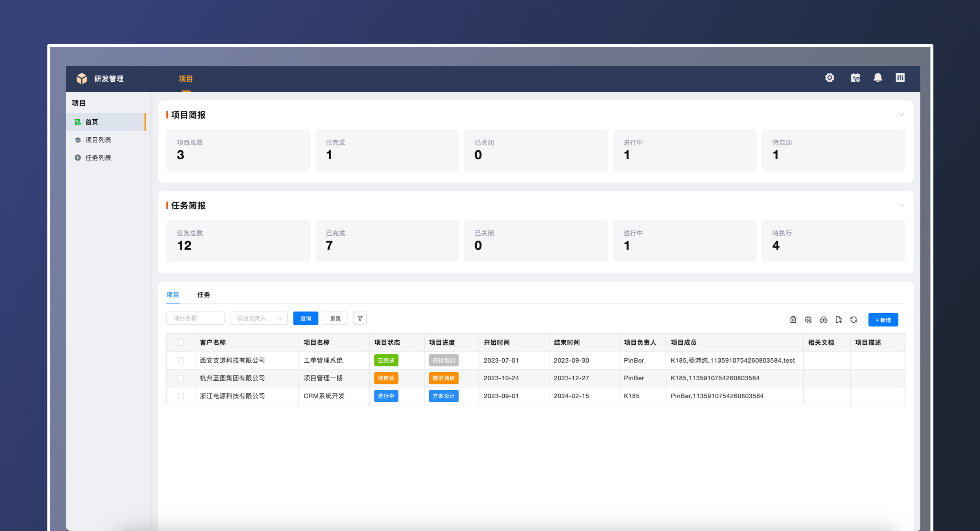Click the blue 查询 button
Viewport: 980px width, 531px height.
pyautogui.click(x=305, y=318)
